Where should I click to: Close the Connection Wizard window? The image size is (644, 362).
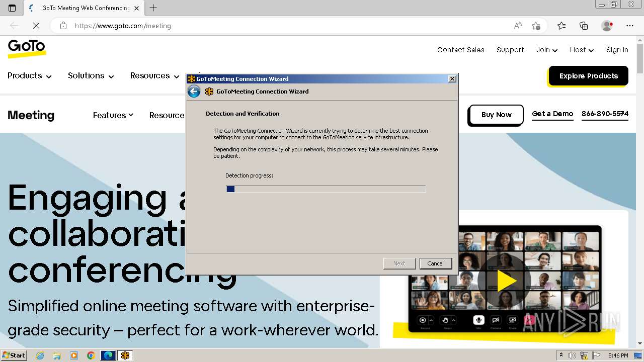click(x=452, y=79)
